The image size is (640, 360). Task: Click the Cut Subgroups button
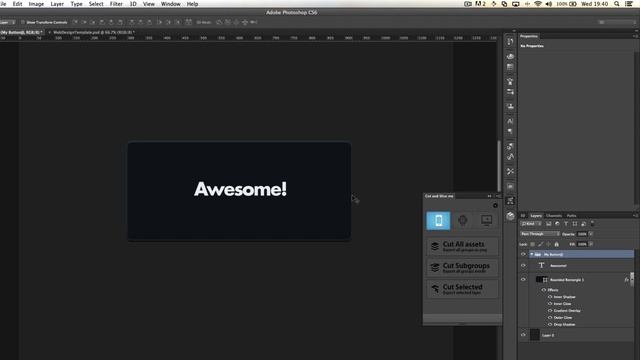coord(462,267)
